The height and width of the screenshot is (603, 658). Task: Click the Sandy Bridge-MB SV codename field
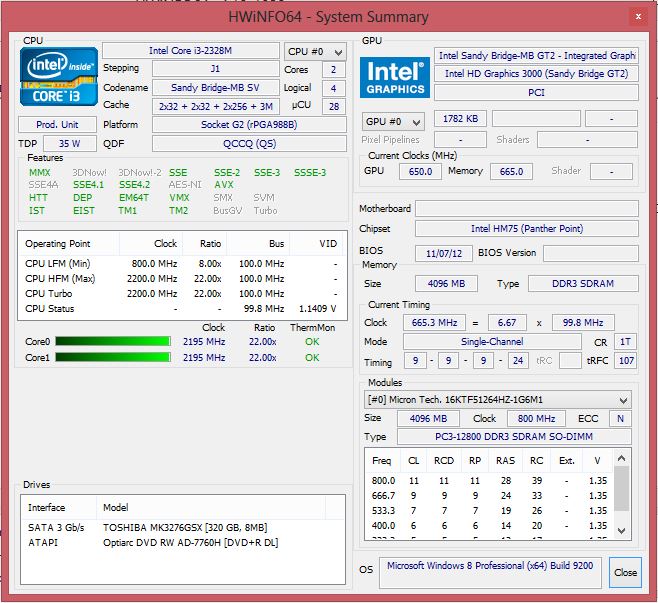[x=215, y=88]
